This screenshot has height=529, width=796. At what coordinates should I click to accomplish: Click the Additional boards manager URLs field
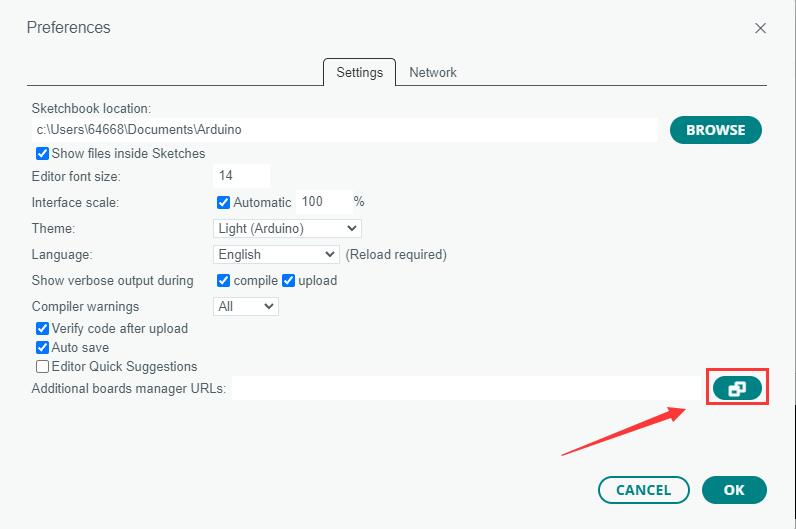[x=468, y=388]
